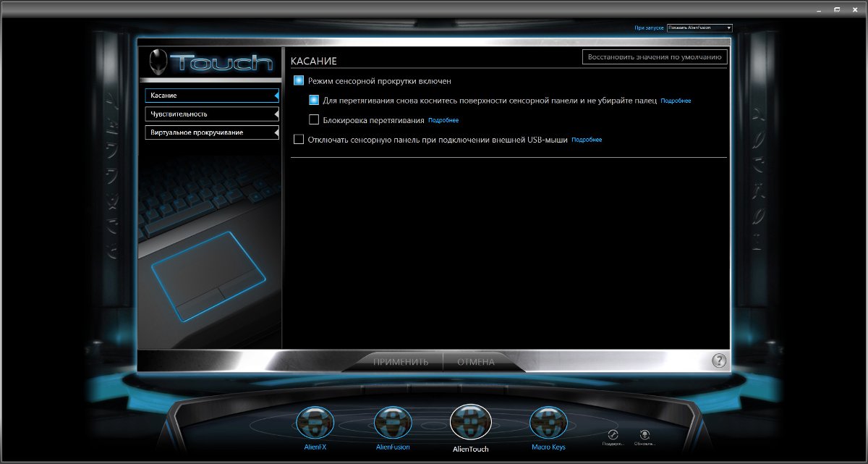Open the AlienFusion module icon
Screen dimensions: 868x464
point(393,424)
